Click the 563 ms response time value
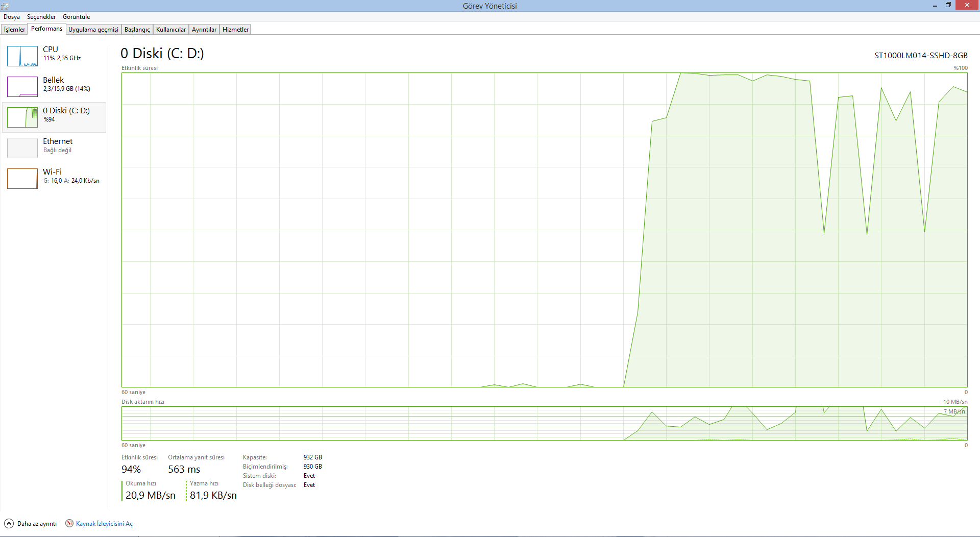Screen dimensions: 980x537 [x=184, y=469]
